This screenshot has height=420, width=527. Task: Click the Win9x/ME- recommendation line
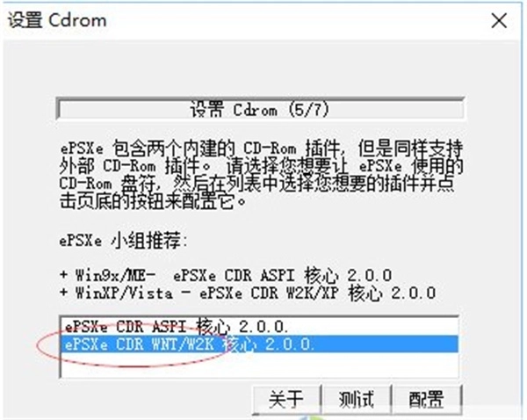(226, 275)
